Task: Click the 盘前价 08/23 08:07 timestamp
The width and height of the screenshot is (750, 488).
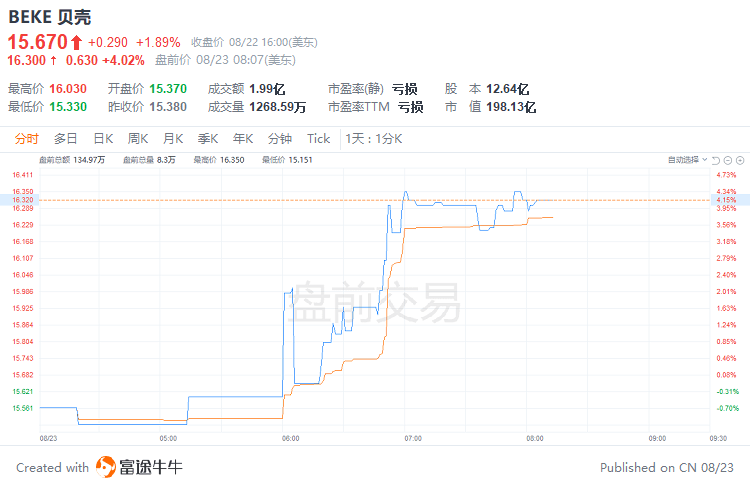Action: [225, 60]
